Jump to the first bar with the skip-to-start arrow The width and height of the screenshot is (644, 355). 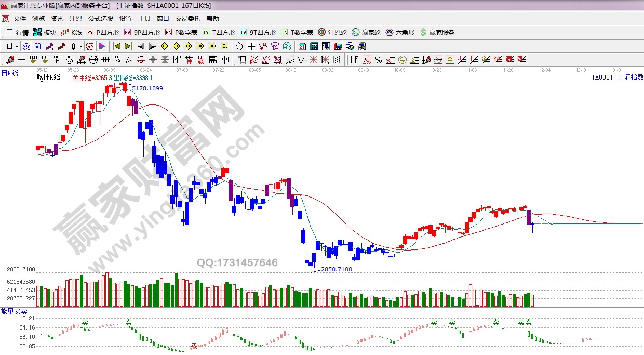click(x=117, y=46)
